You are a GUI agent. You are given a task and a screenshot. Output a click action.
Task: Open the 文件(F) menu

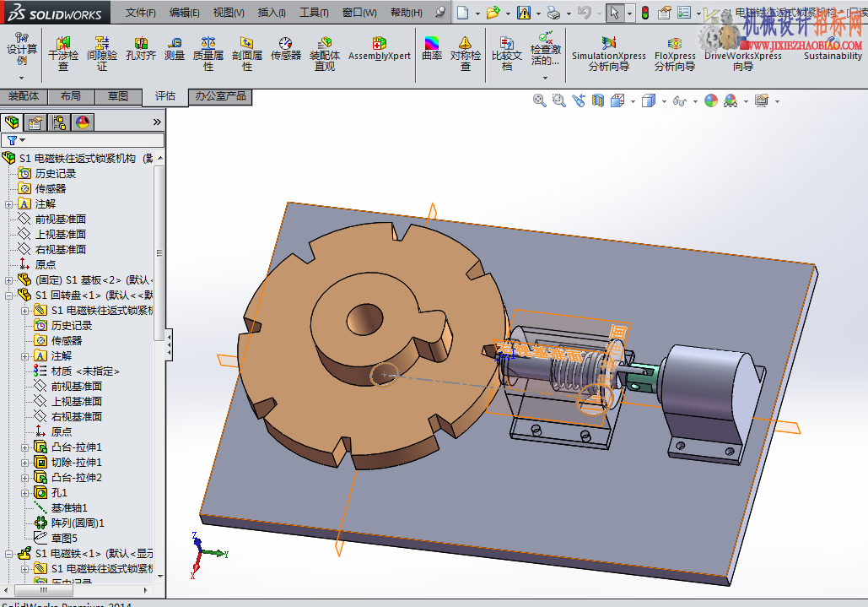pos(140,12)
